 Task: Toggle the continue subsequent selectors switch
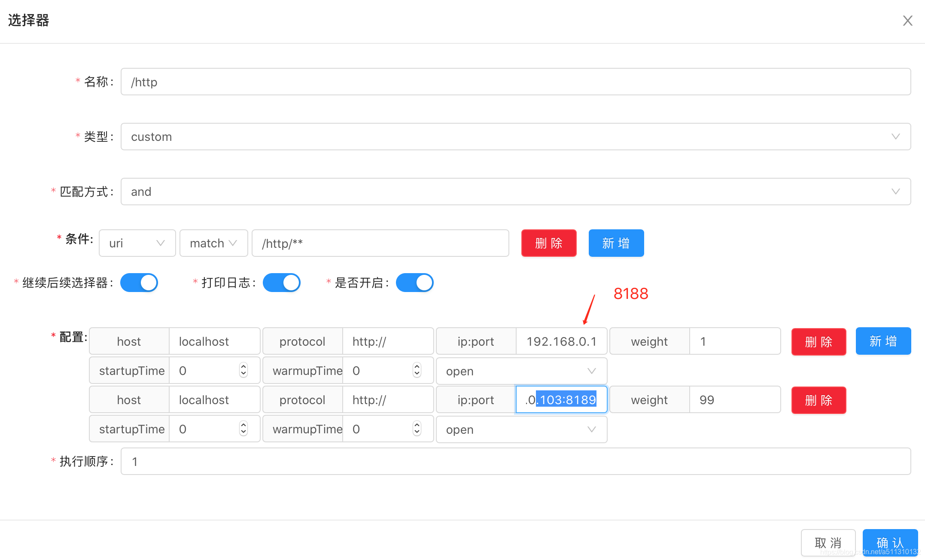click(139, 283)
